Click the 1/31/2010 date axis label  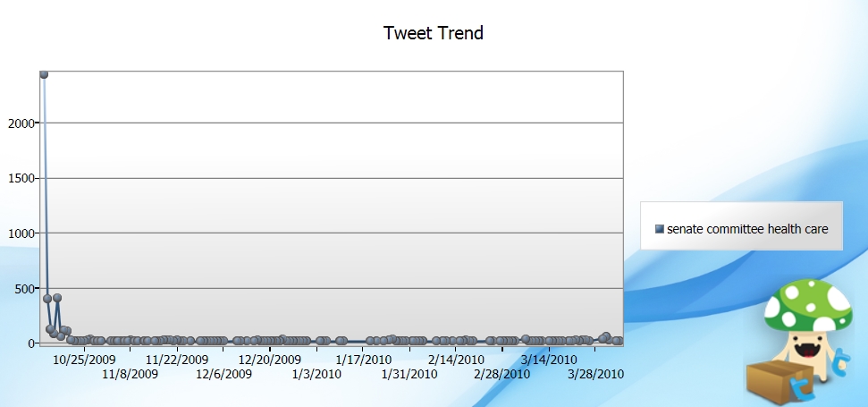point(409,374)
